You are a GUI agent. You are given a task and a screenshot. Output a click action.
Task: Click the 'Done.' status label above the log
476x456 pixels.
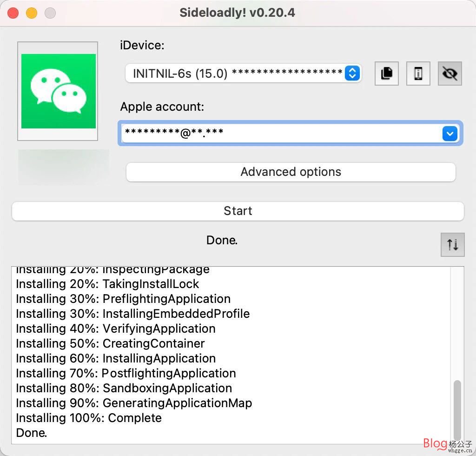click(x=222, y=240)
